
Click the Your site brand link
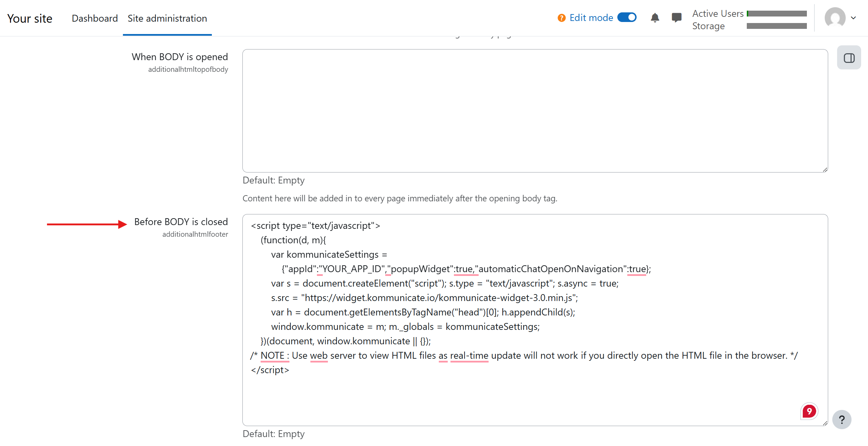[30, 18]
